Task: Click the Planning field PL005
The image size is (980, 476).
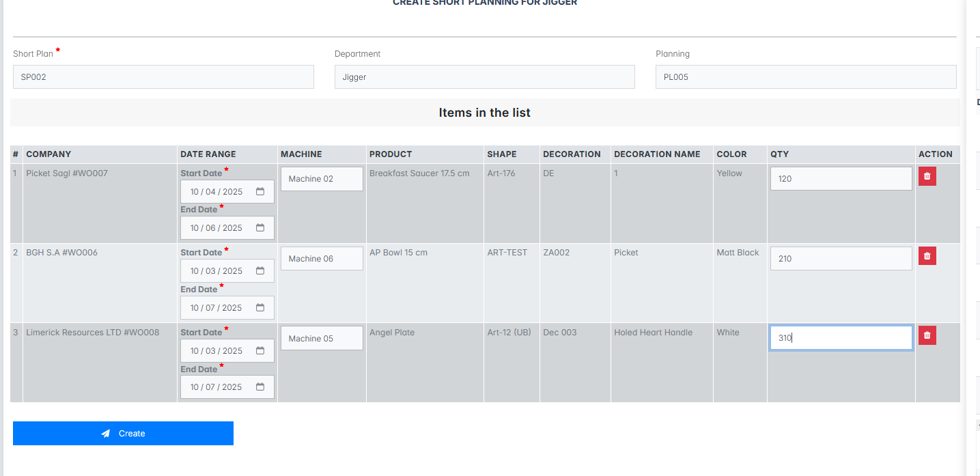Action: coord(805,77)
